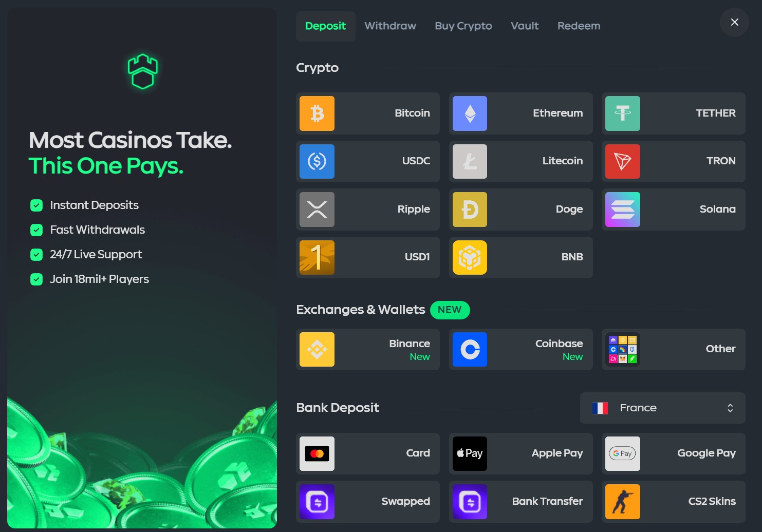
Task: Click the green Tether icon
Action: 623,113
